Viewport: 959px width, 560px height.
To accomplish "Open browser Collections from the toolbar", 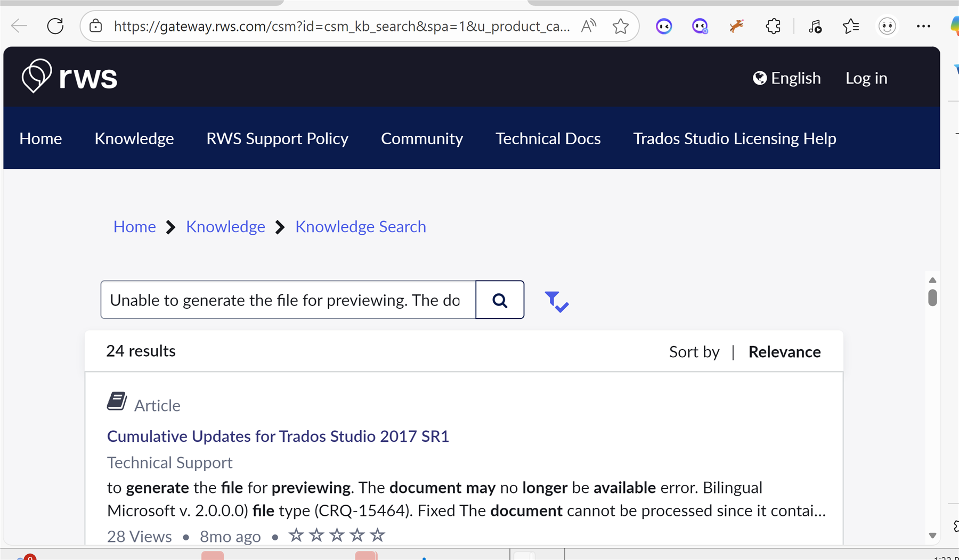I will pyautogui.click(x=851, y=26).
